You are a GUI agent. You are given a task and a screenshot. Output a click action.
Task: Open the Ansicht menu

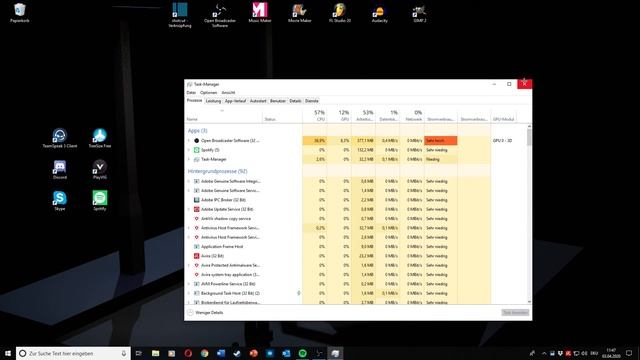tap(228, 93)
